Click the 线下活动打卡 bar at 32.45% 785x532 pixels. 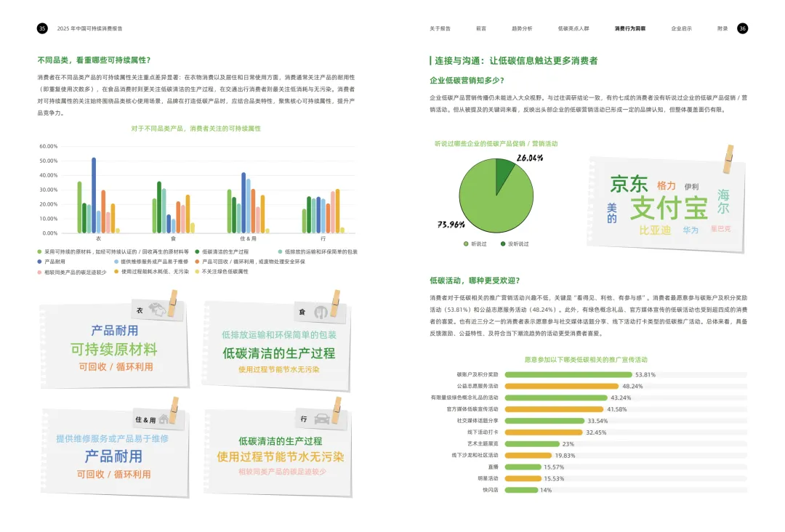(544, 432)
